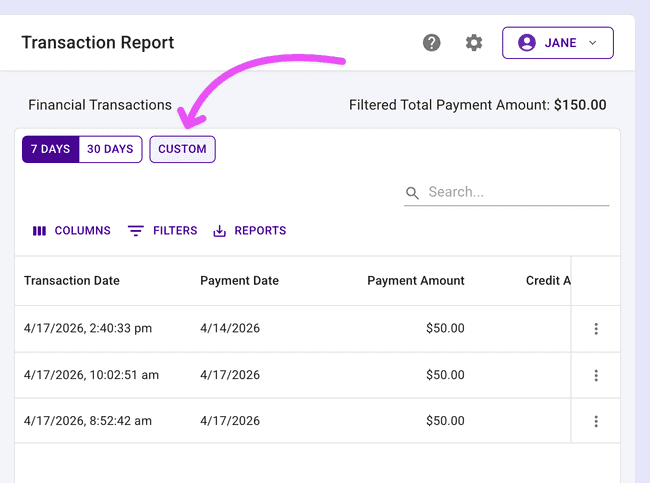650x483 pixels.
Task: Sort by Transaction Date column header
Action: (x=72, y=281)
